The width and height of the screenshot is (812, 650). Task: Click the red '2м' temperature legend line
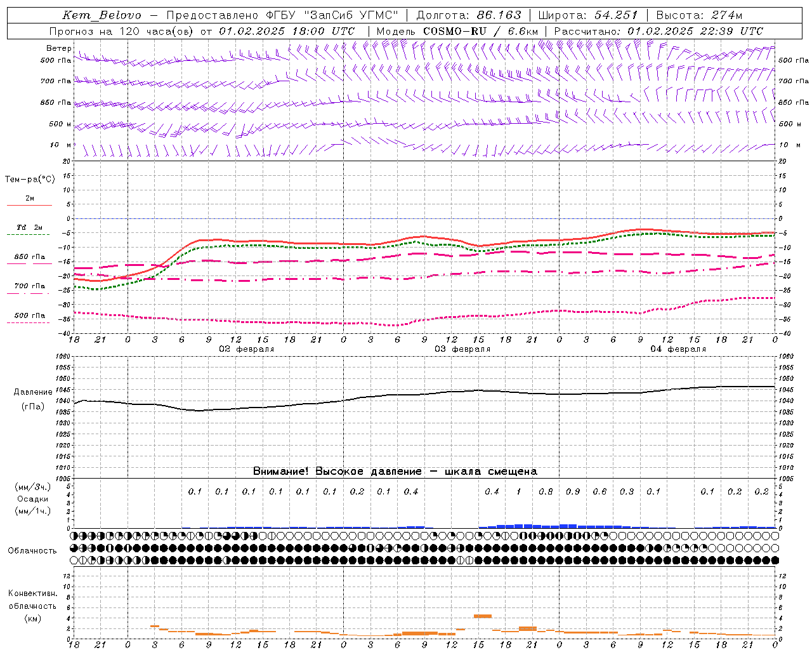click(x=29, y=205)
